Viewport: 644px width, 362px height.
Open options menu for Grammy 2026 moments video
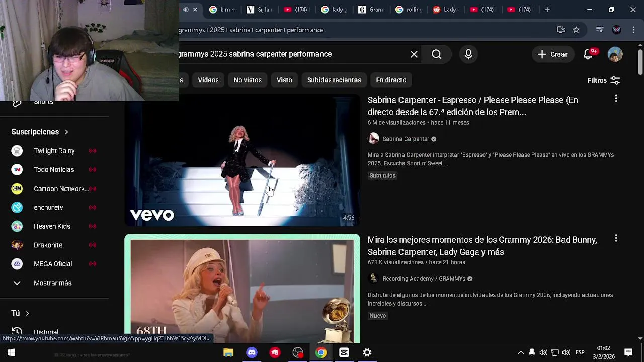616,238
